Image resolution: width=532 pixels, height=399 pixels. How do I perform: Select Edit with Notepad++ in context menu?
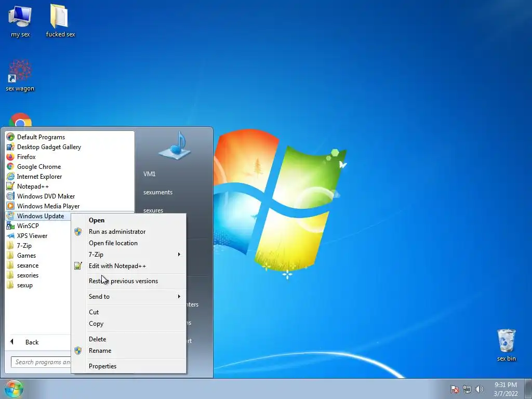(129, 266)
